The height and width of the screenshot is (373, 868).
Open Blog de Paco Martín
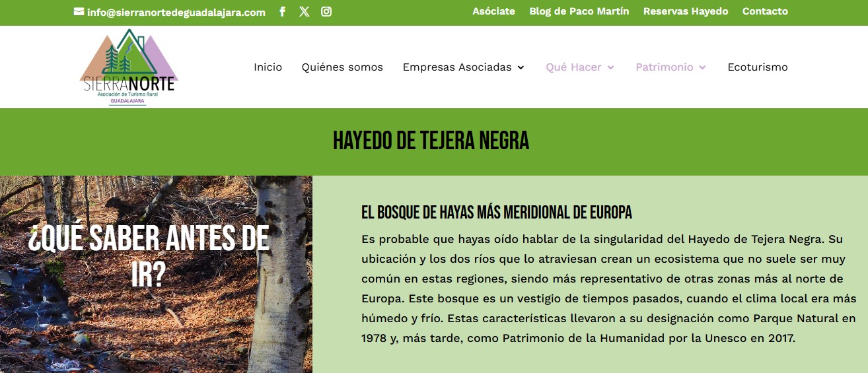[579, 11]
